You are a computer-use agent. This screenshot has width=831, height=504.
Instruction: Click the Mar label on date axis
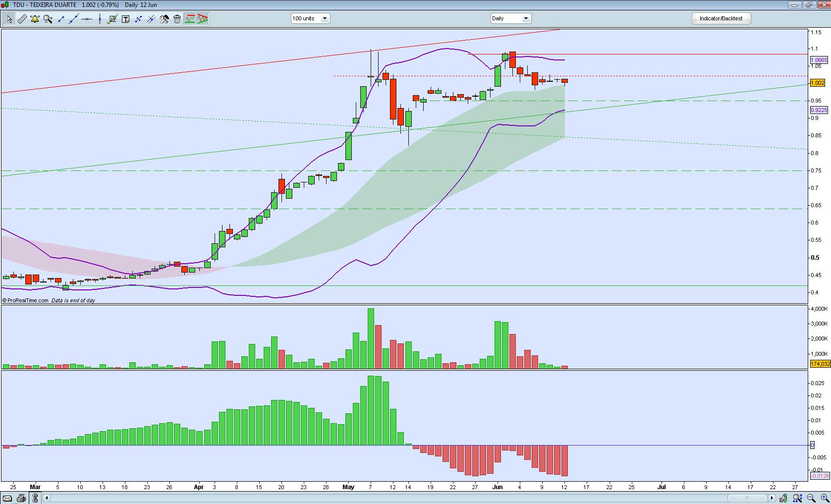tap(35, 487)
